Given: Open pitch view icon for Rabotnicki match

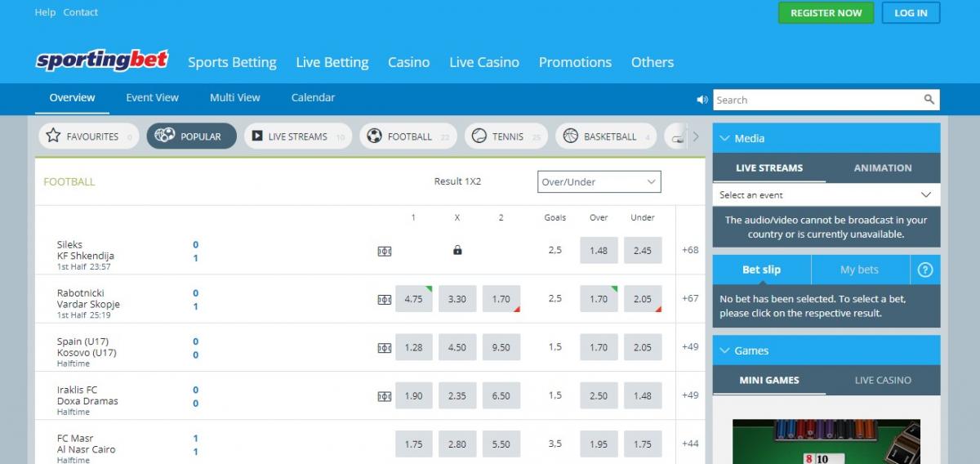Looking at the screenshot, I should click(385, 299).
